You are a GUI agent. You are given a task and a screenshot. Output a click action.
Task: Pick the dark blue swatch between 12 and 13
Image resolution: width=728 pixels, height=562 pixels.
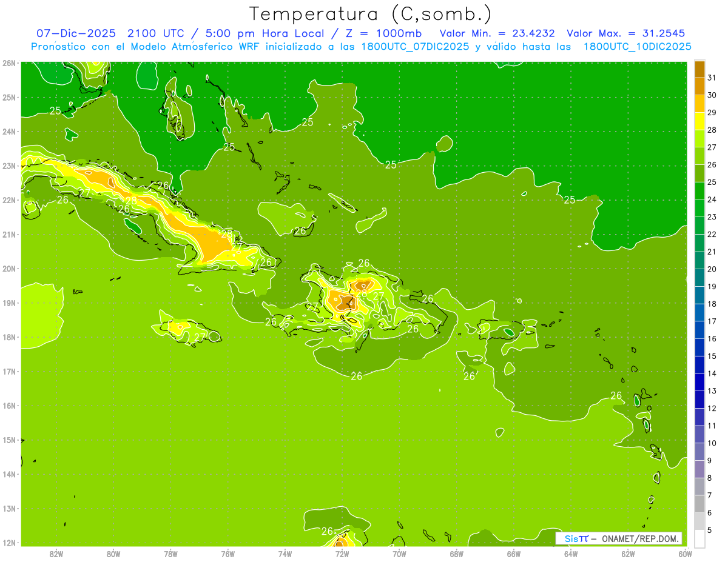(x=700, y=400)
